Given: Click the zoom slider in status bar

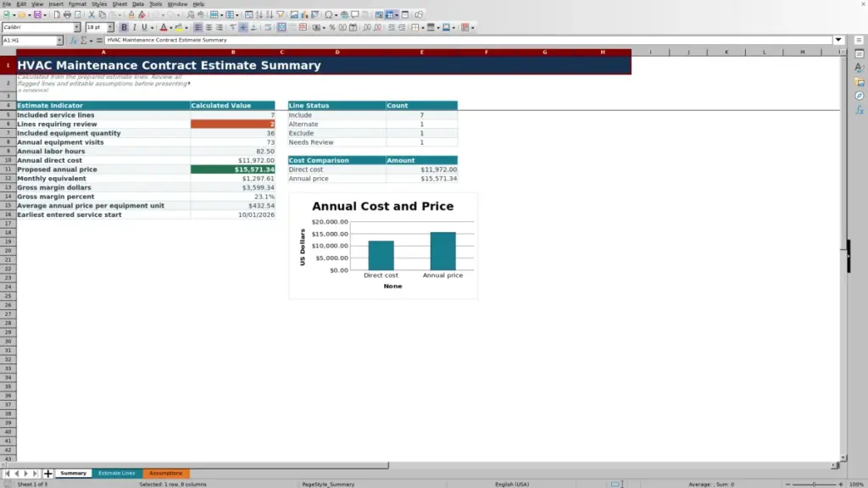Looking at the screenshot, I should [x=814, y=484].
